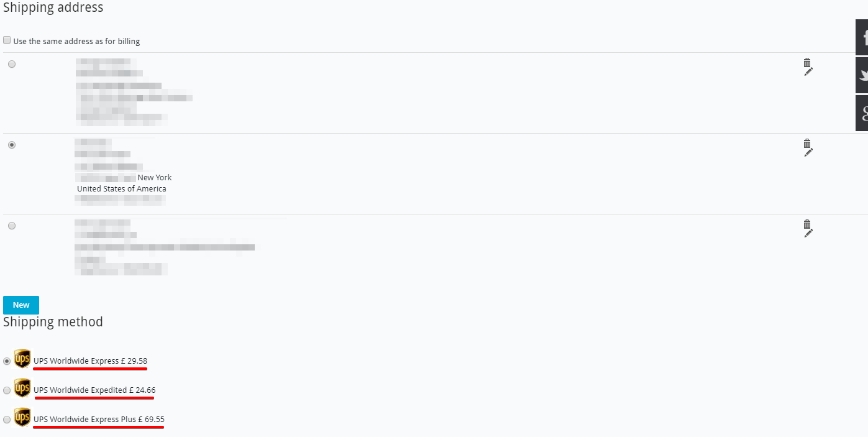Click 'UPS Worldwide Express Plus £ 69.55' label
The image size is (868, 437).
point(99,420)
